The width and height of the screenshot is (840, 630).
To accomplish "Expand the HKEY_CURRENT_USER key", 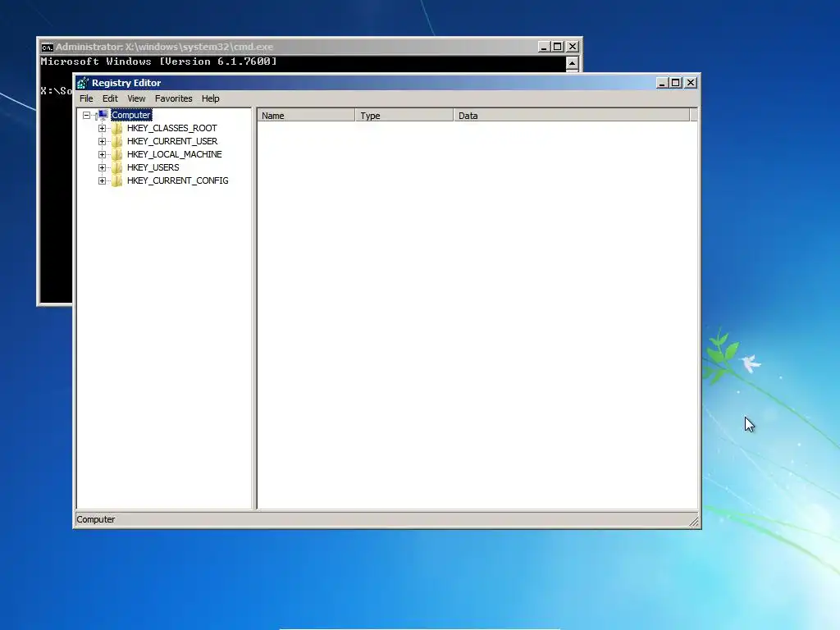I will (102, 141).
